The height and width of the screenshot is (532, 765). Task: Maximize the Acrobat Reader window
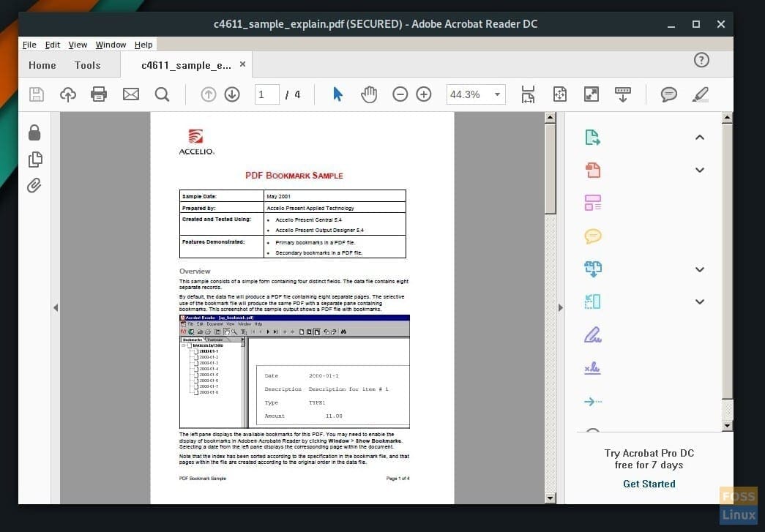click(x=696, y=24)
